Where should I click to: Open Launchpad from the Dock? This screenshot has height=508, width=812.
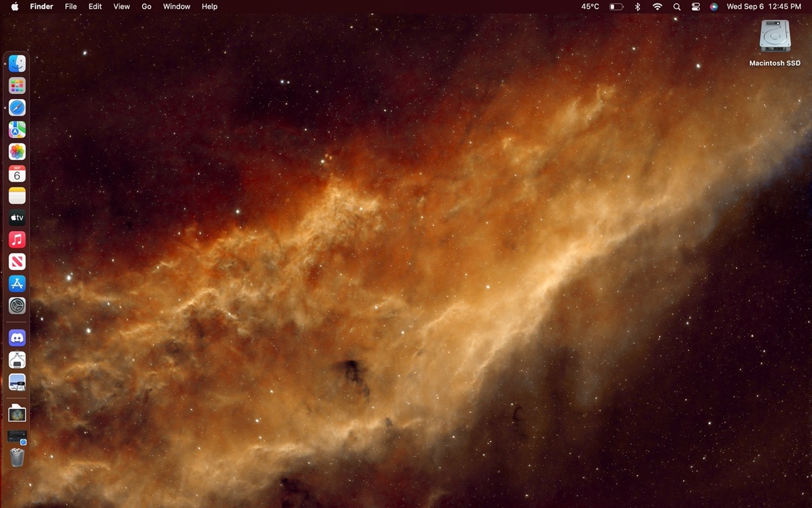point(17,85)
